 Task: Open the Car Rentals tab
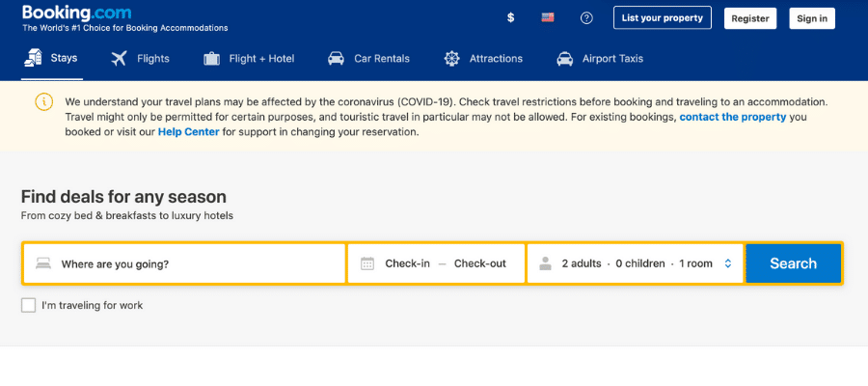[x=368, y=59]
